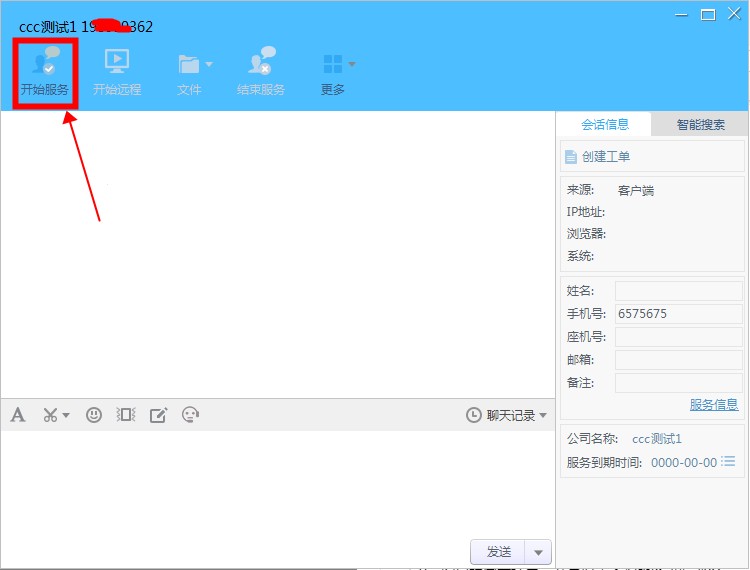Click the 座机号 input field
This screenshot has height=570, width=750.
pos(679,337)
